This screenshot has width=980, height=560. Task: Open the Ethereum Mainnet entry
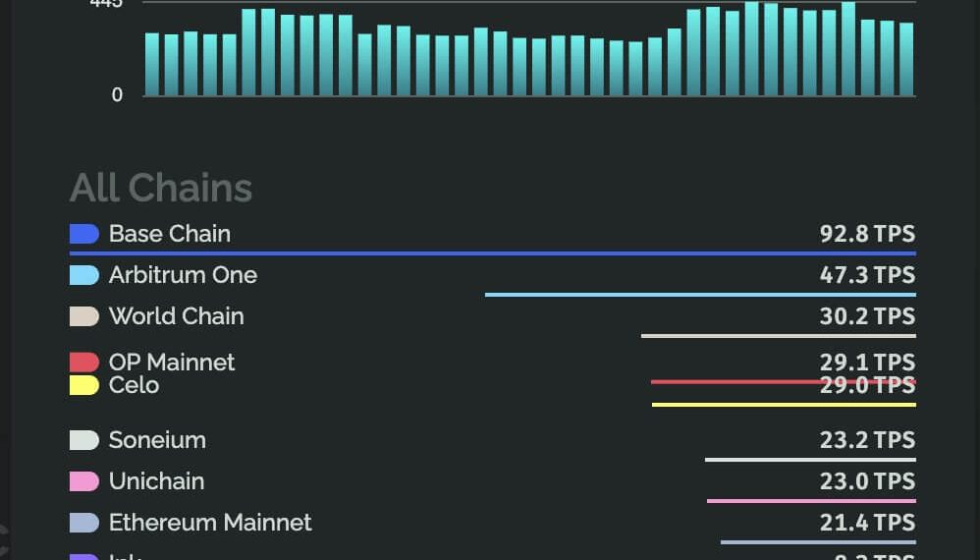210,523
